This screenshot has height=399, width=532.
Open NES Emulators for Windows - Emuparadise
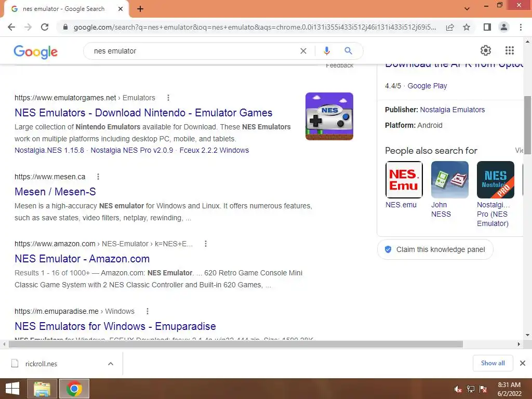tap(115, 326)
